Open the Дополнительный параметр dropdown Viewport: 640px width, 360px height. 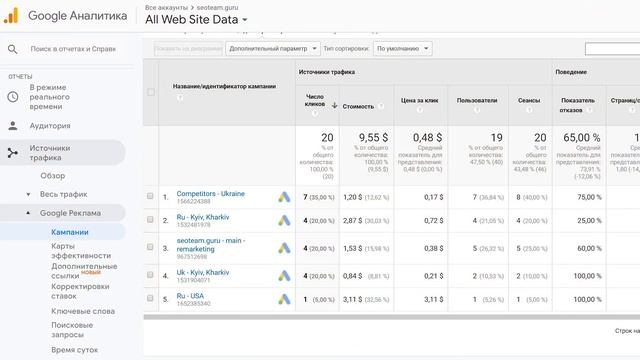tap(273, 49)
